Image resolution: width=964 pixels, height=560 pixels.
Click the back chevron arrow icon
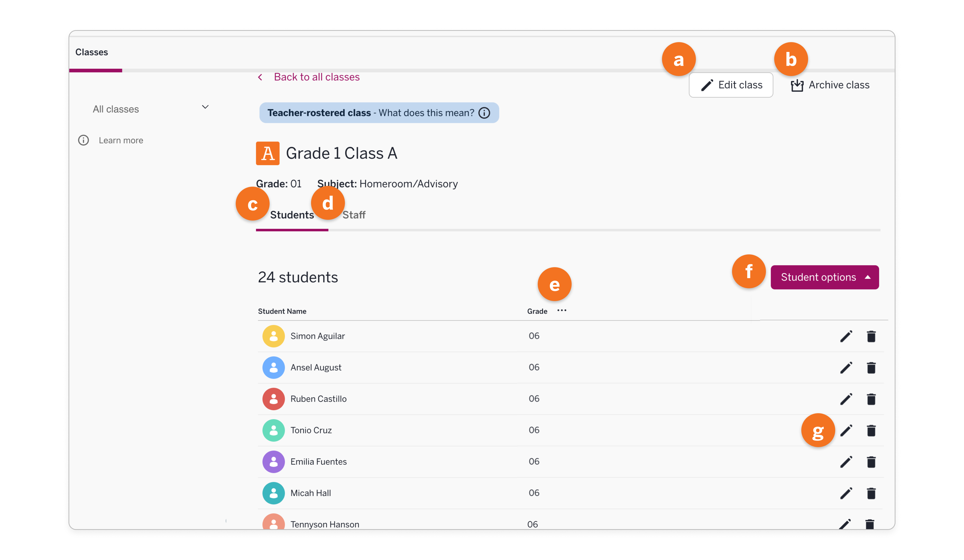click(x=260, y=77)
